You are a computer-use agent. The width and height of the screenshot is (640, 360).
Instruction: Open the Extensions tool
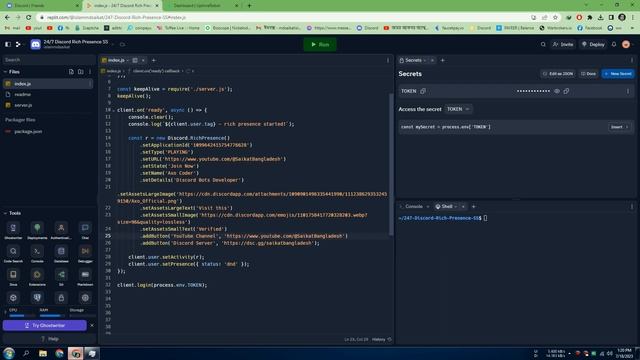pos(37,277)
